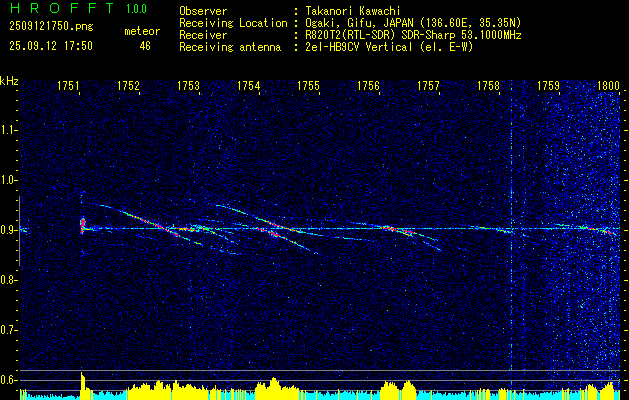
Task: Click the 1.1 kHz axis label
Action: (x=8, y=130)
